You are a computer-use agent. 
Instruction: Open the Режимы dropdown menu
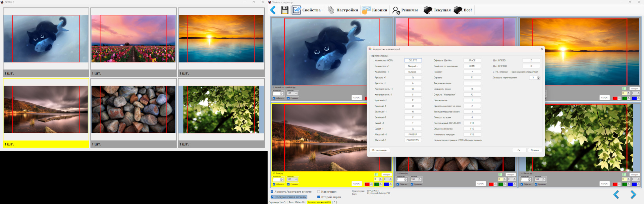(x=420, y=10)
